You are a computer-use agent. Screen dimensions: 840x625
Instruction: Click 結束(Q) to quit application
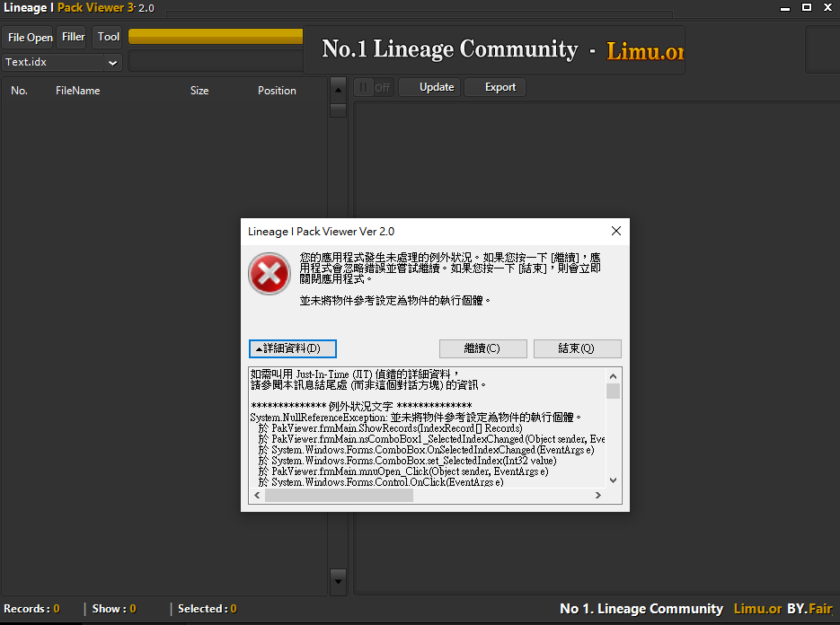577,348
